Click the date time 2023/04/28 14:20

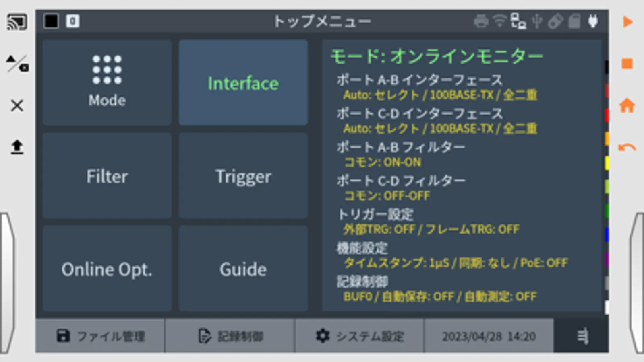(x=489, y=335)
